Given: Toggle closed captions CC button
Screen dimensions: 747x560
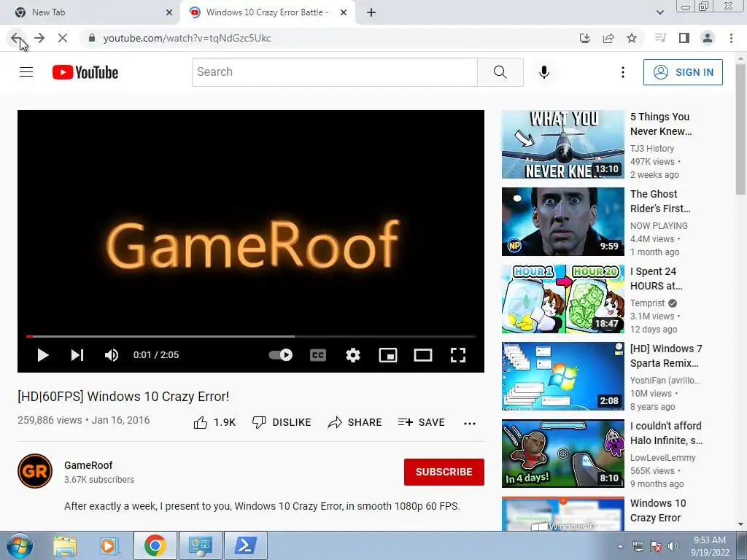Looking at the screenshot, I should pos(318,355).
